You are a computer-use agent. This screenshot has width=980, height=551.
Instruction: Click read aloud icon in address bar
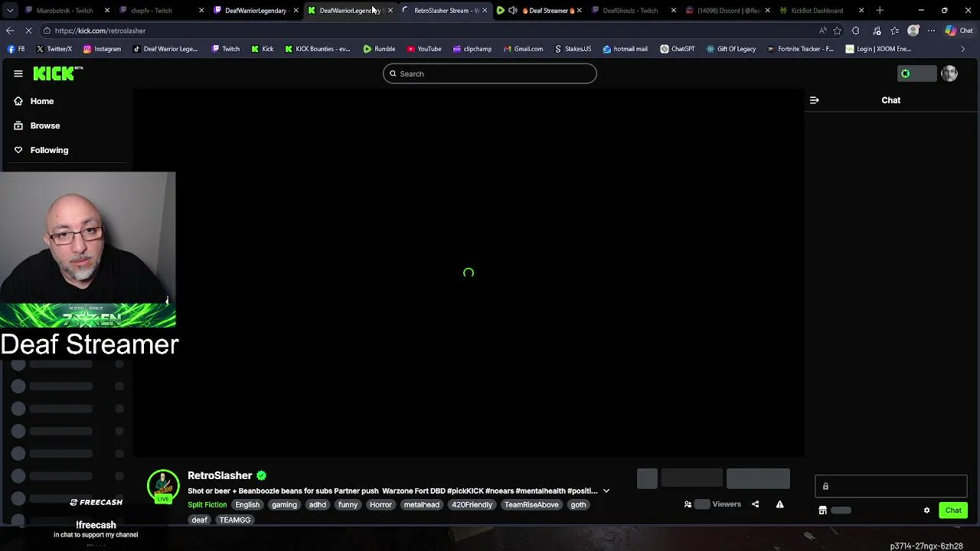[823, 31]
